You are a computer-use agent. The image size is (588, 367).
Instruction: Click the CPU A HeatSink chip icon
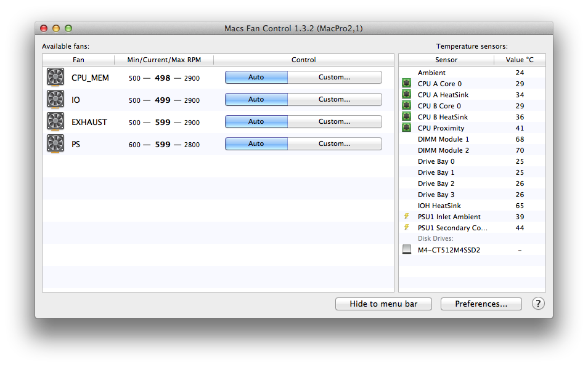tap(407, 94)
